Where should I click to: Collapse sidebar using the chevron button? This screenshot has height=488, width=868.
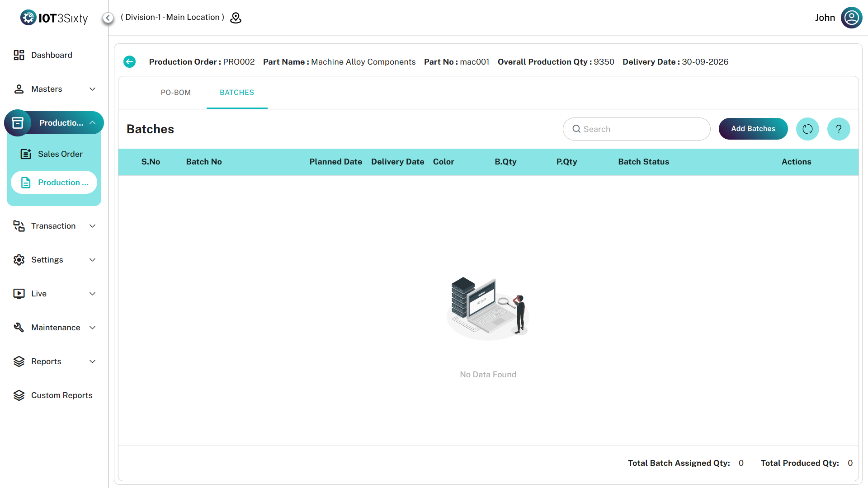108,18
